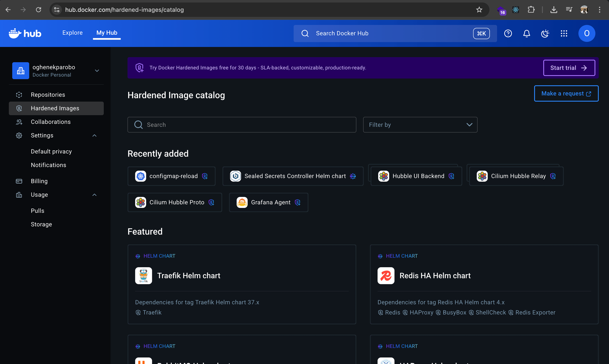Click the Traefik Helm chart logo
This screenshot has height=364, width=609.
tap(143, 276)
